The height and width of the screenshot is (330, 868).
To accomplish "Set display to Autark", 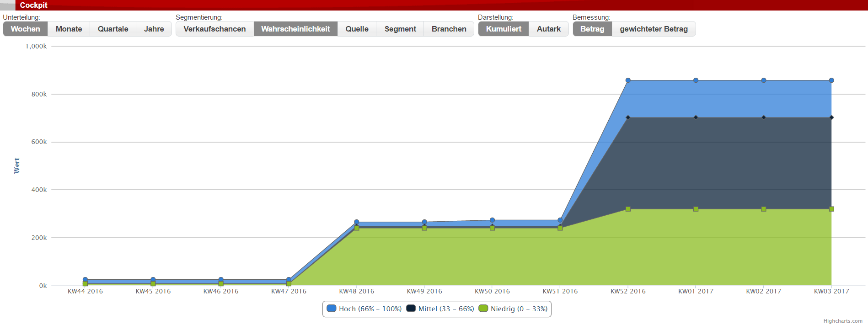I will (x=549, y=29).
